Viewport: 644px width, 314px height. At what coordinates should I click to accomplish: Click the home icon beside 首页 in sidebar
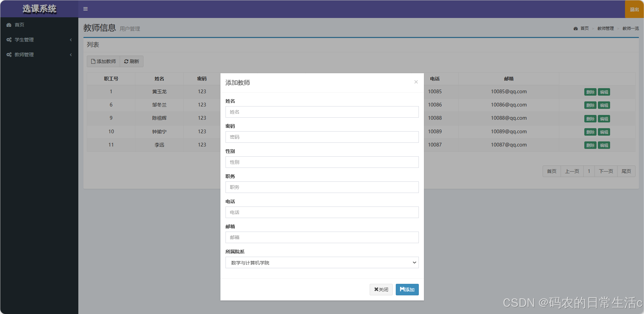click(x=8, y=24)
